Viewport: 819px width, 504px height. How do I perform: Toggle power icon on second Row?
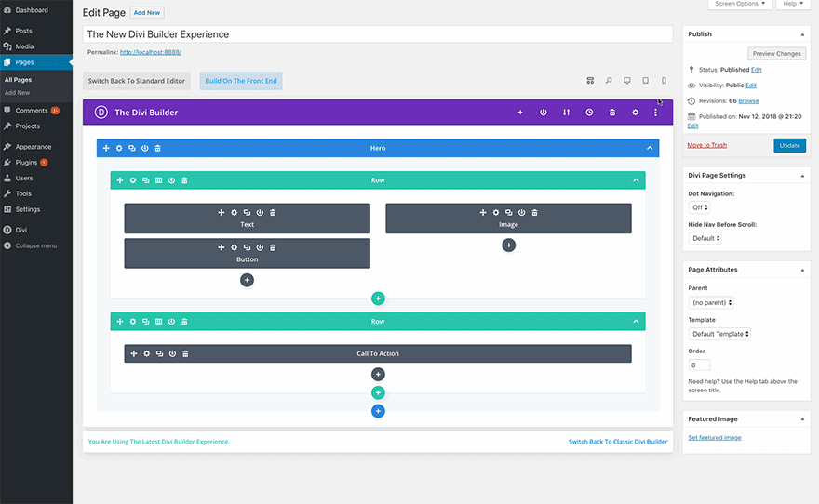coord(171,322)
